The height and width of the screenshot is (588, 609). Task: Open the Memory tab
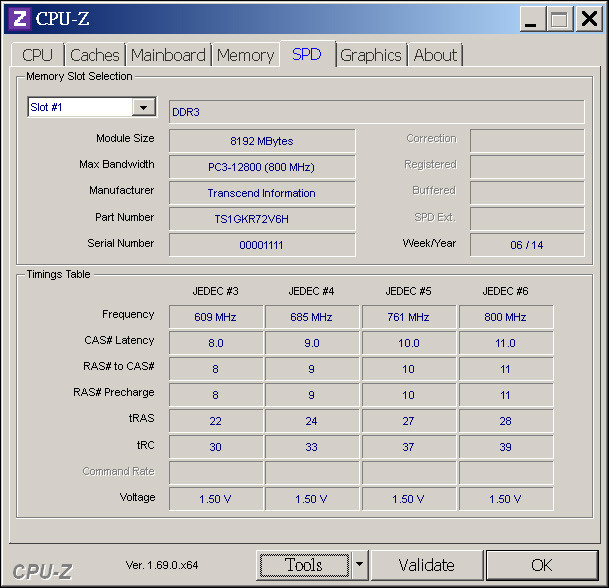tap(245, 55)
